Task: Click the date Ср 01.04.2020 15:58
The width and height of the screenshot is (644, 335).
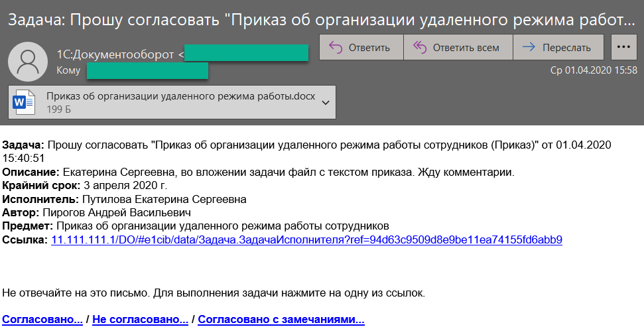Action: (594, 70)
